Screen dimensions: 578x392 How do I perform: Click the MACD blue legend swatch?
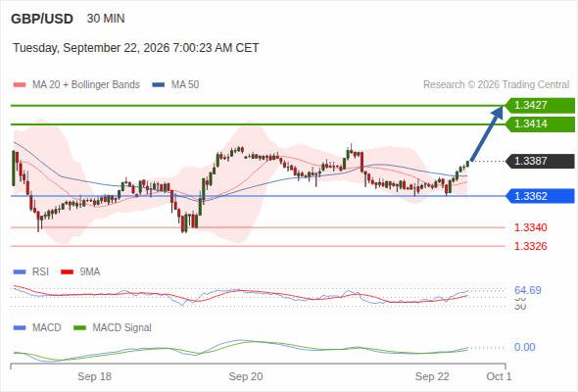20,328
